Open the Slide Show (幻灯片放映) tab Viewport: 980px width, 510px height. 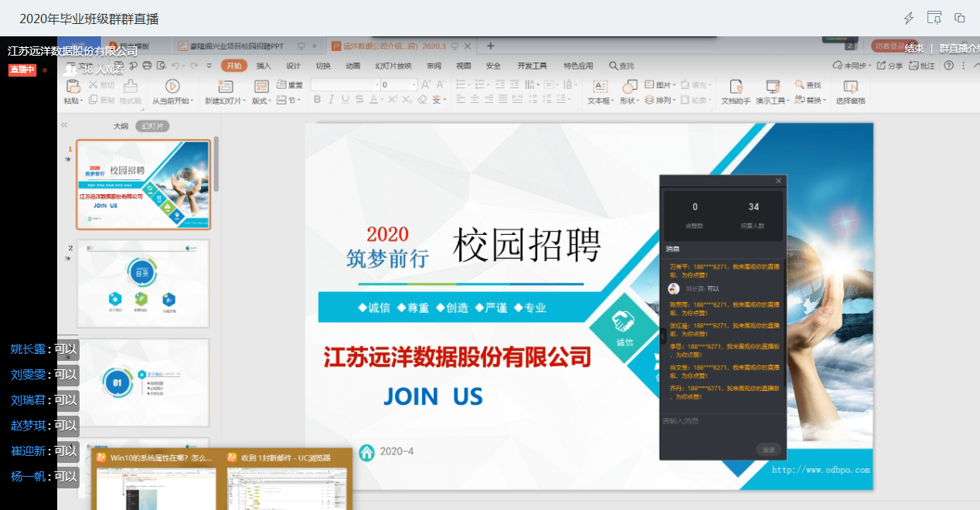point(393,66)
